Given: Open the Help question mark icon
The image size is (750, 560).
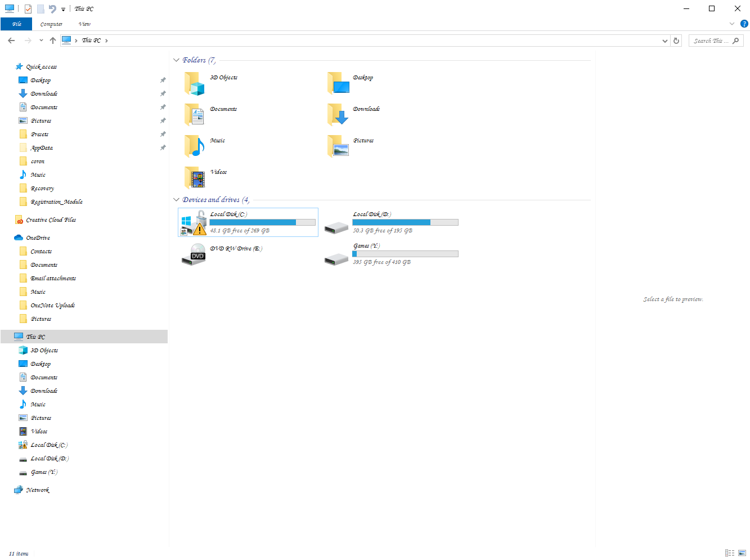Looking at the screenshot, I should coord(744,24).
